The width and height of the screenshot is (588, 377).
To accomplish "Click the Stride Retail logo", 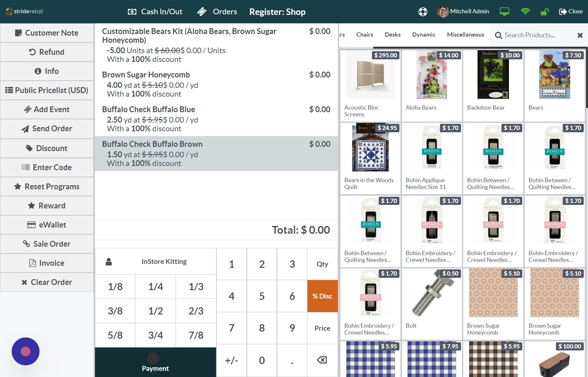I will click(24, 11).
